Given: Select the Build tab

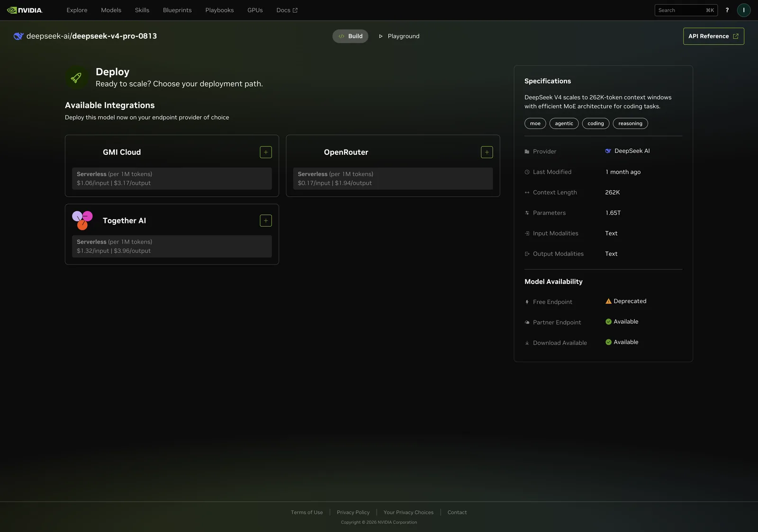Looking at the screenshot, I should pos(350,36).
